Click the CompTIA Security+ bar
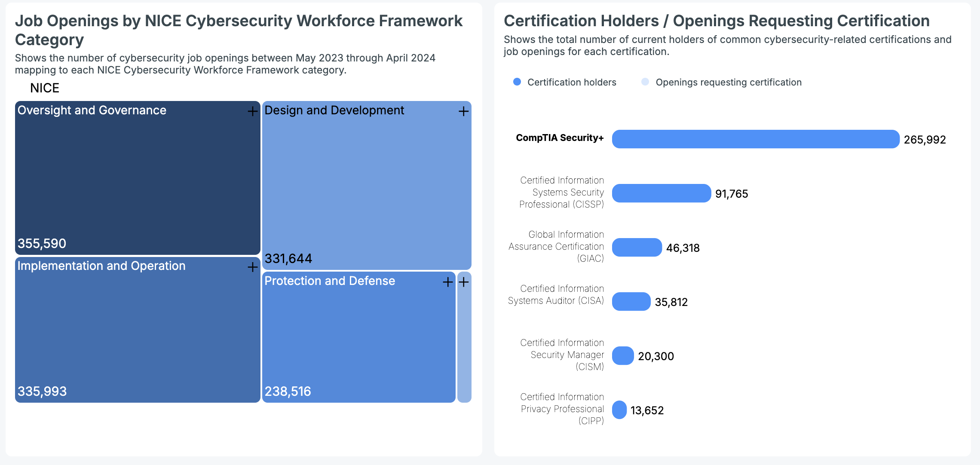The image size is (980, 465). point(756,139)
